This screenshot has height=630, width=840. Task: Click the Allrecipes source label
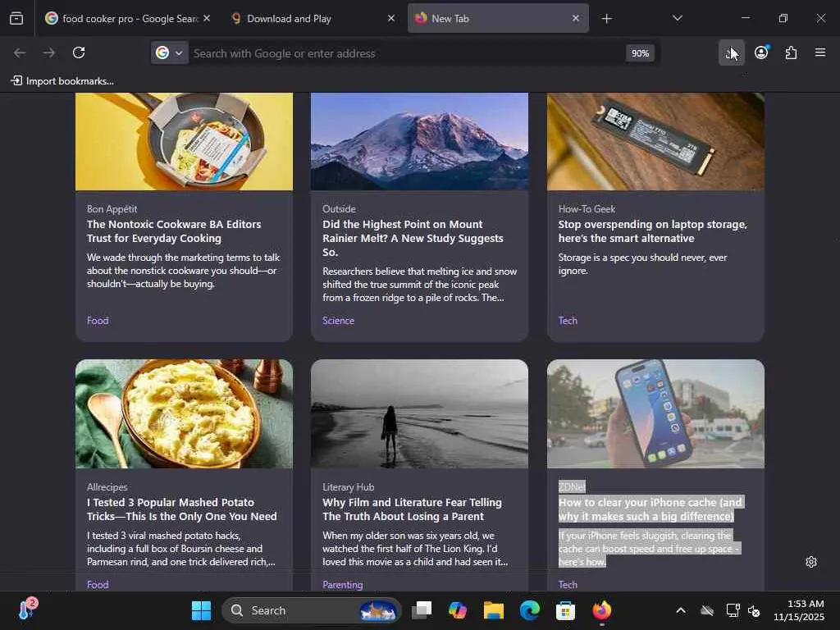click(x=107, y=487)
